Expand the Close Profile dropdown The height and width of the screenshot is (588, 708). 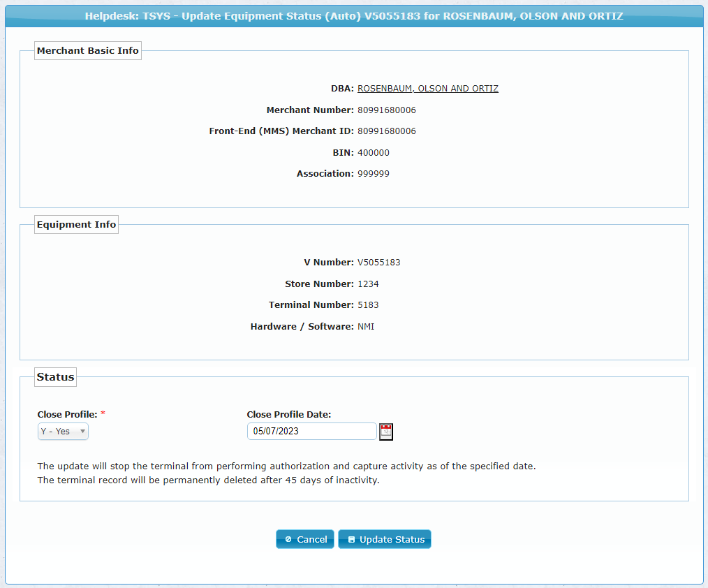(63, 432)
